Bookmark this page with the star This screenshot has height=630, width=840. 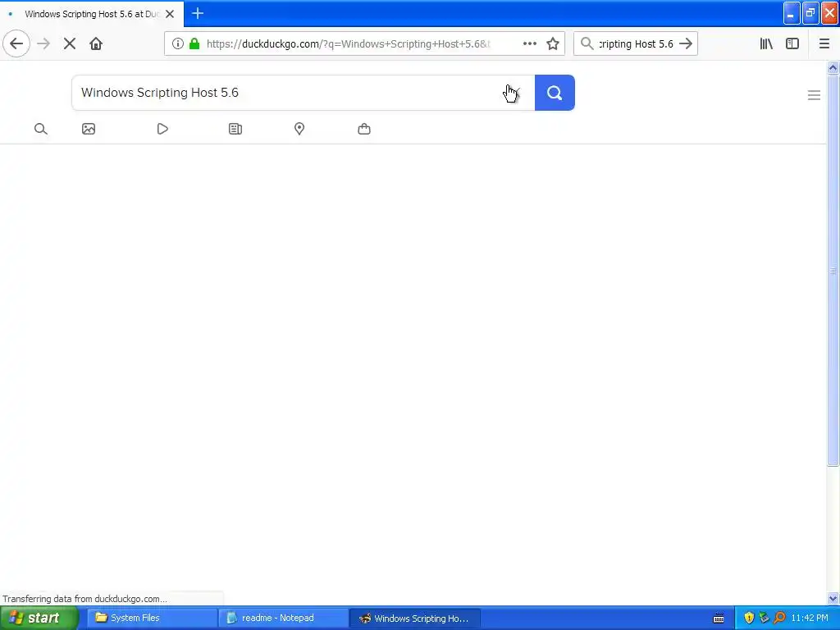click(553, 43)
